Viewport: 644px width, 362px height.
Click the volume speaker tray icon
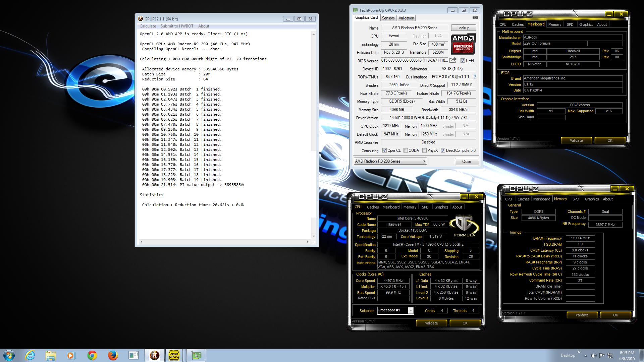[x=594, y=355]
